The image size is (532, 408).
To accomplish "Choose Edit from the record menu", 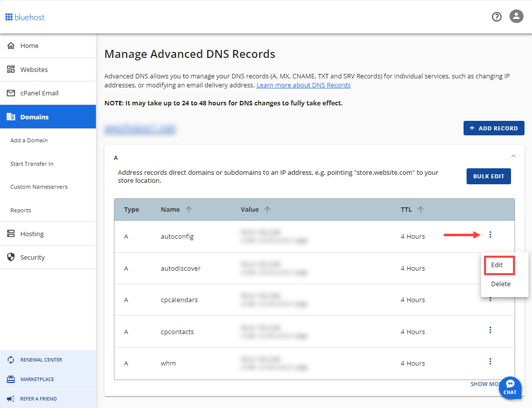I will (497, 265).
